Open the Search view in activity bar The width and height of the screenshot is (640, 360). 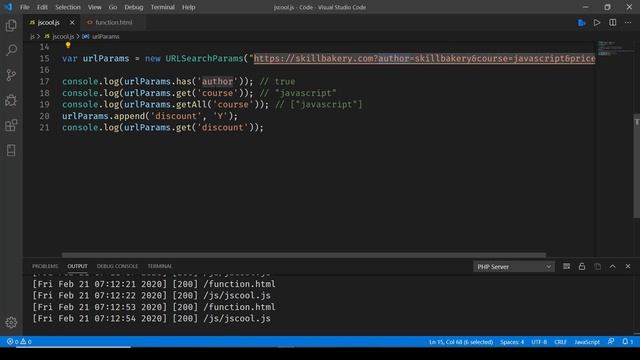(x=11, y=50)
